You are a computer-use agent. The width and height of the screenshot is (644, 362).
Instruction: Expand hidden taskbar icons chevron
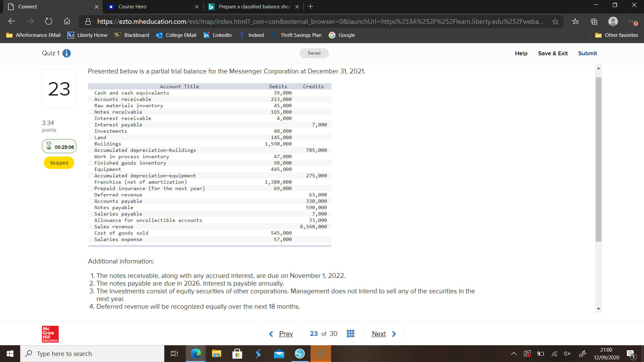[513, 354]
